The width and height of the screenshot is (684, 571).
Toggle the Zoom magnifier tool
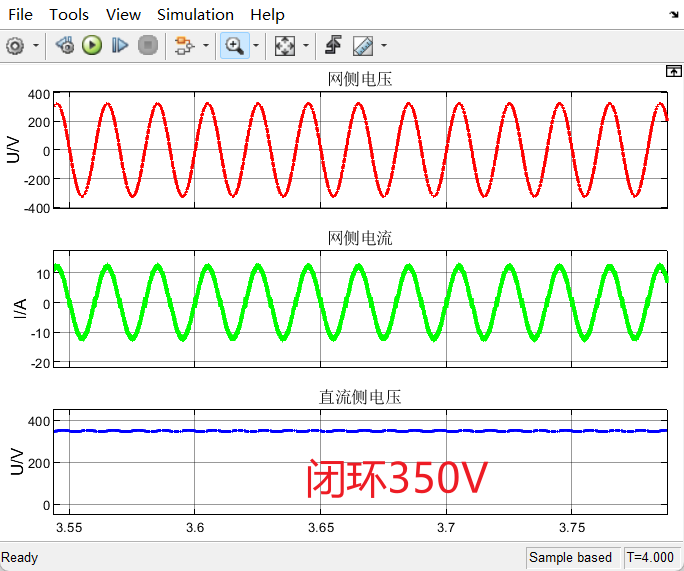[234, 45]
